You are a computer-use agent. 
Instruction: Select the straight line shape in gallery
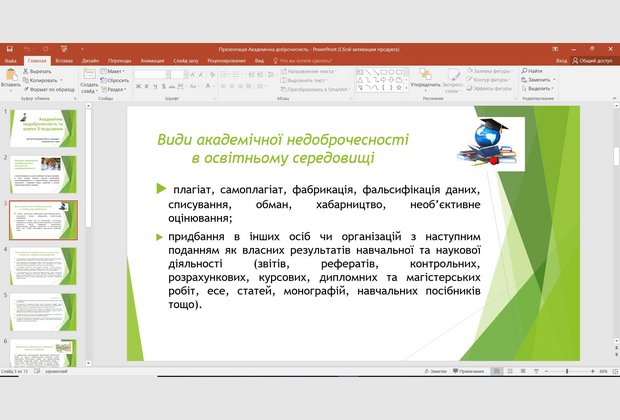(x=368, y=72)
